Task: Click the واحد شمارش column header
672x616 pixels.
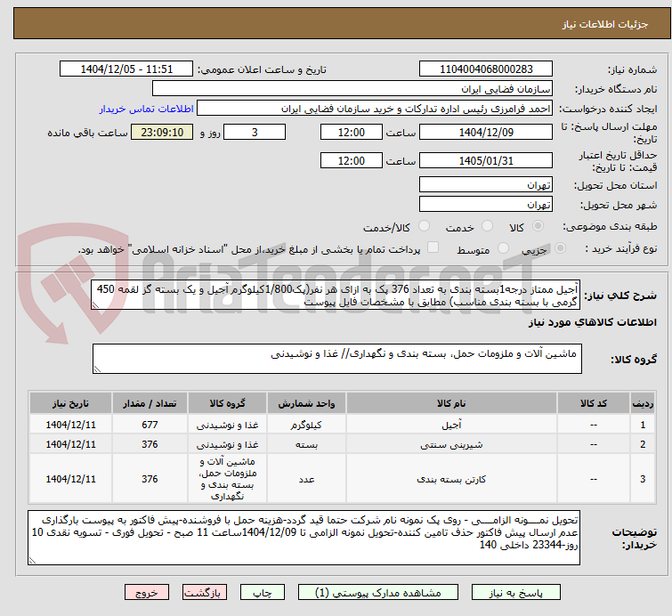Action: tap(306, 403)
